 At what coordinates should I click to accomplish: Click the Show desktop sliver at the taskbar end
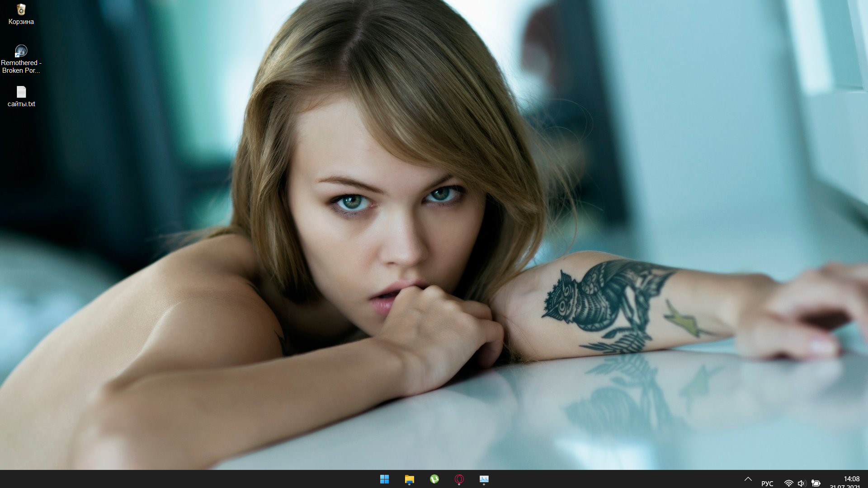(866, 479)
